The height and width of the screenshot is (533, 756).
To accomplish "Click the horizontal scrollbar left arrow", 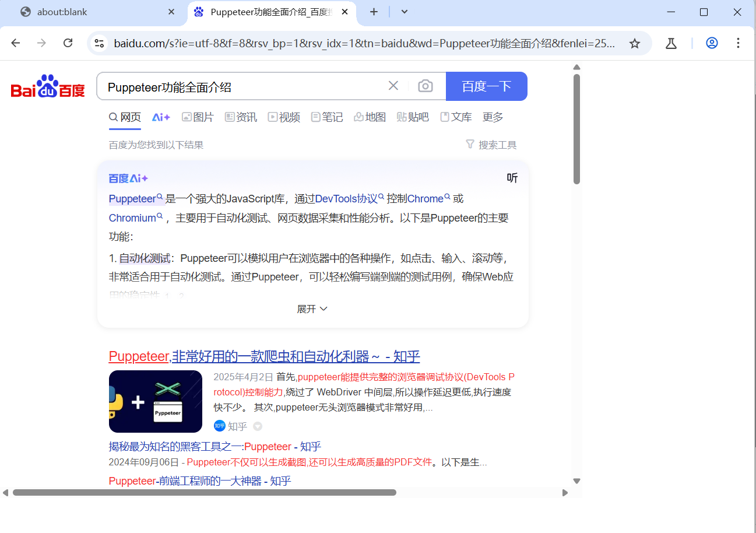I will [x=5, y=493].
